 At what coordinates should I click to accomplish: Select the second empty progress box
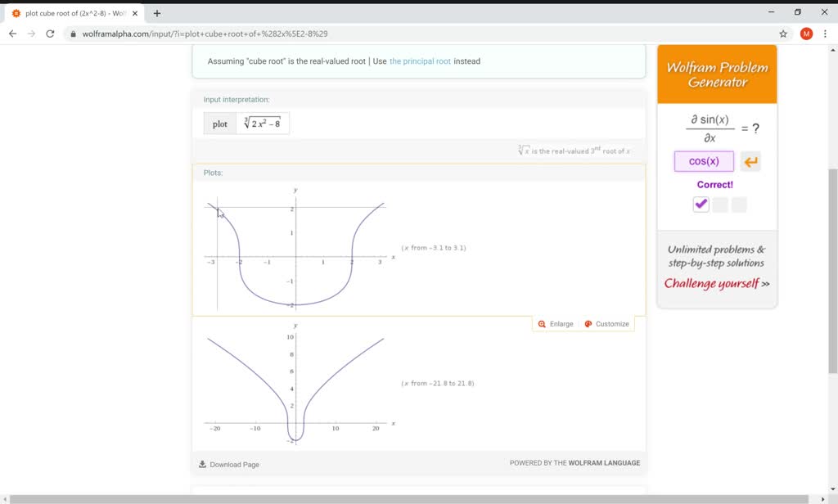tap(719, 205)
